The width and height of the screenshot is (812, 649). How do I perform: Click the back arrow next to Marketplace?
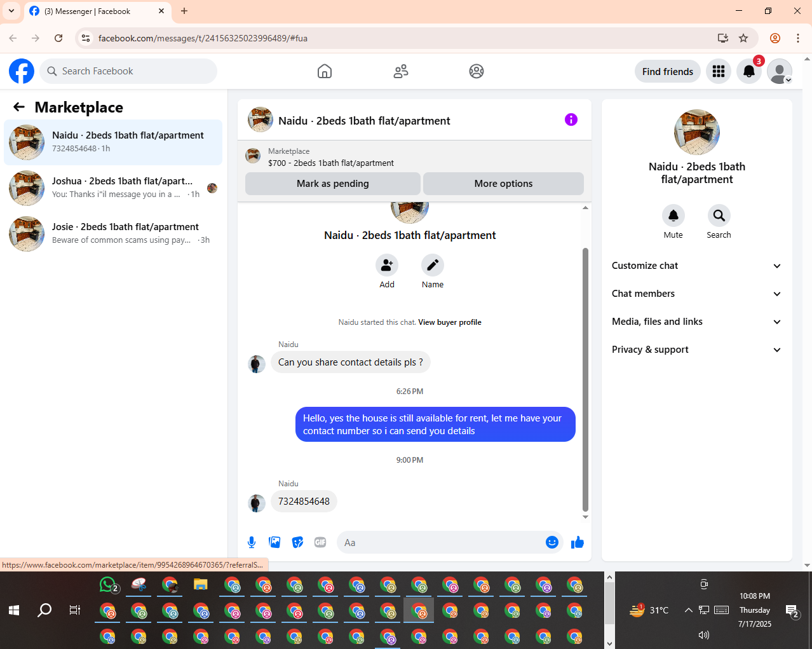[19, 107]
